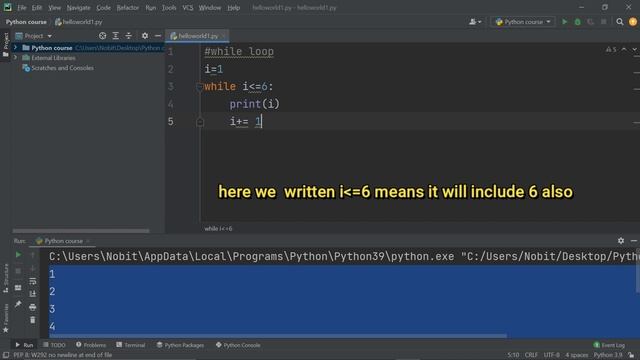
Task: Open the Python course run configuration dropdown
Action: click(x=523, y=22)
